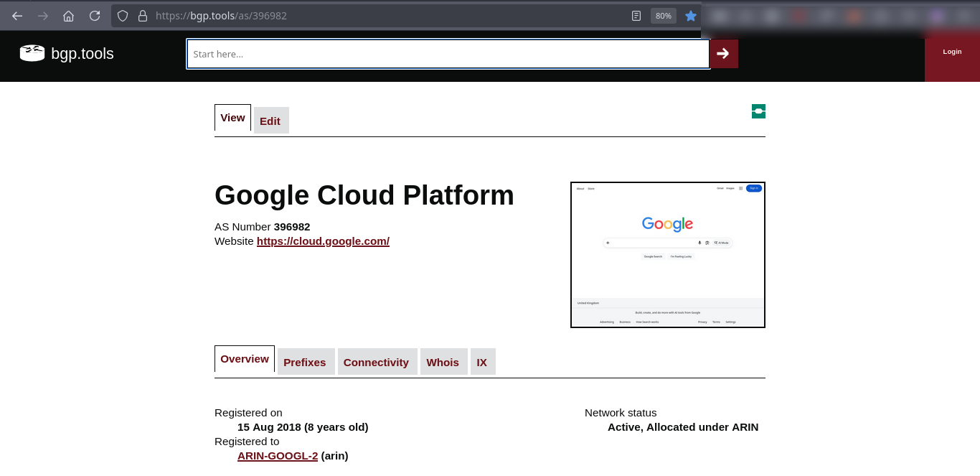Image resolution: width=980 pixels, height=476 pixels.
Task: Click the Google Cloud Platform heading
Action: point(364,195)
